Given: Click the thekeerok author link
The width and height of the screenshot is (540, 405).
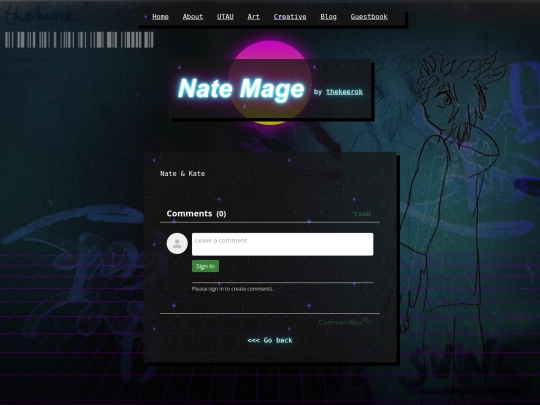Looking at the screenshot, I should pyautogui.click(x=344, y=92).
